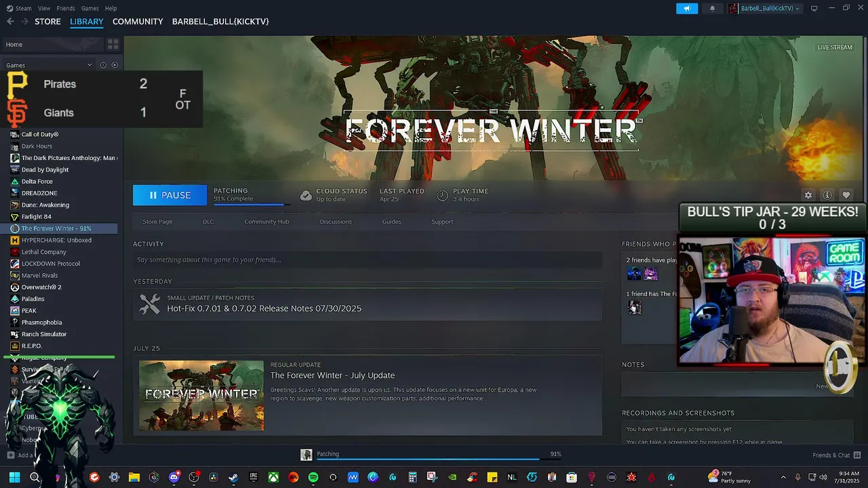The image size is (868, 488).
Task: Click the ready-to-play filter icon
Action: (x=115, y=65)
